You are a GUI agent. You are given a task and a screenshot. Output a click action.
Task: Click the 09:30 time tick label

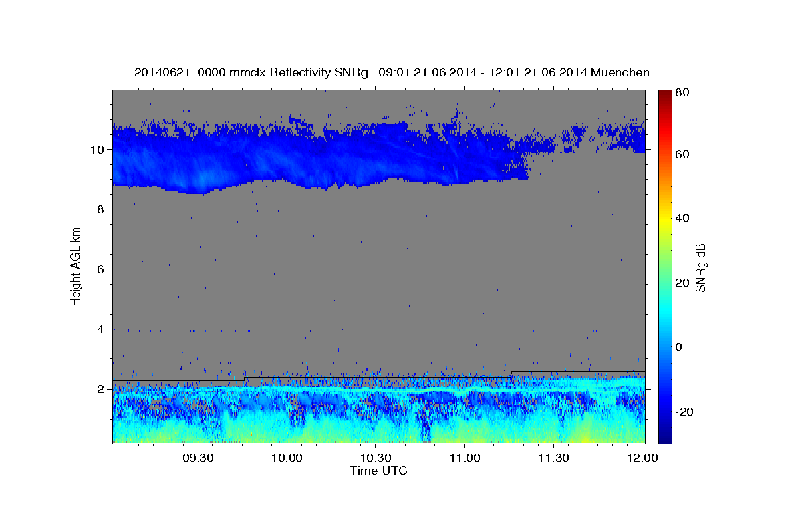[x=198, y=458]
